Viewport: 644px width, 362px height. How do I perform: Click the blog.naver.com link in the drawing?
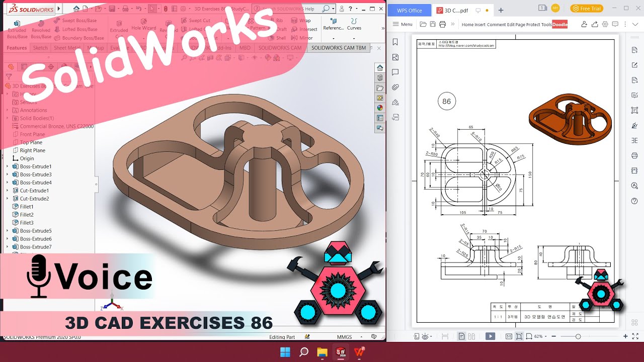tap(466, 46)
